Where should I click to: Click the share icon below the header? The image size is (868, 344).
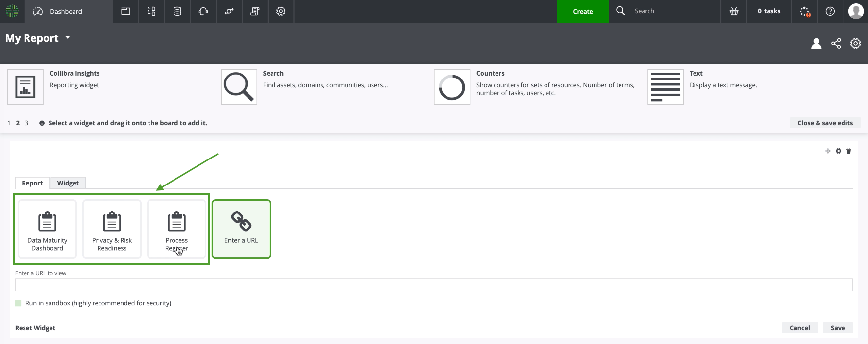point(836,44)
